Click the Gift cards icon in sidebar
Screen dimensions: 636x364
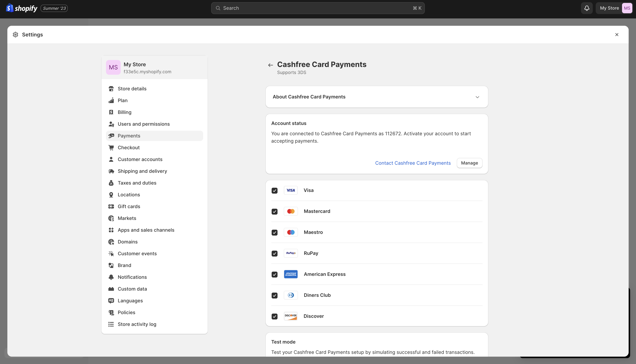pyautogui.click(x=111, y=206)
